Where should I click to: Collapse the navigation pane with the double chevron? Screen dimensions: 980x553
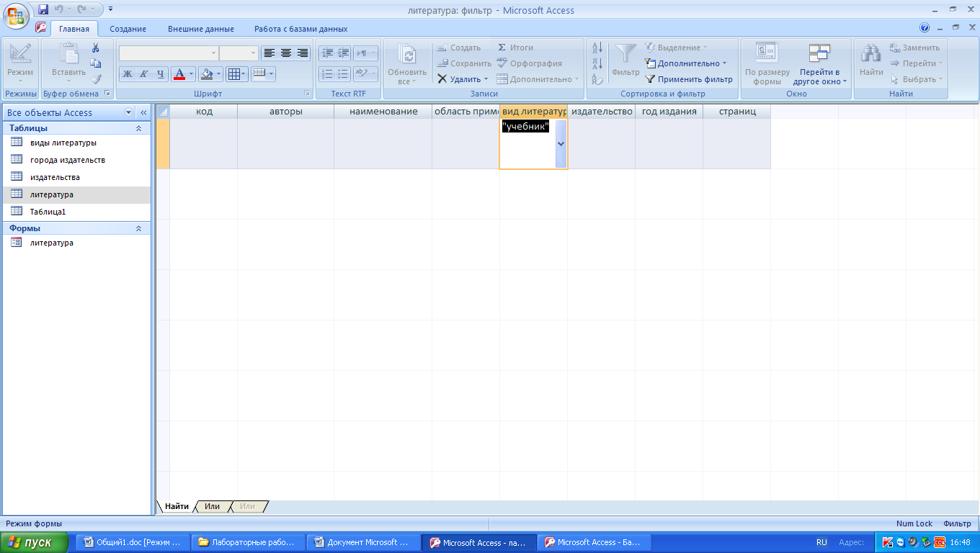[x=143, y=112]
